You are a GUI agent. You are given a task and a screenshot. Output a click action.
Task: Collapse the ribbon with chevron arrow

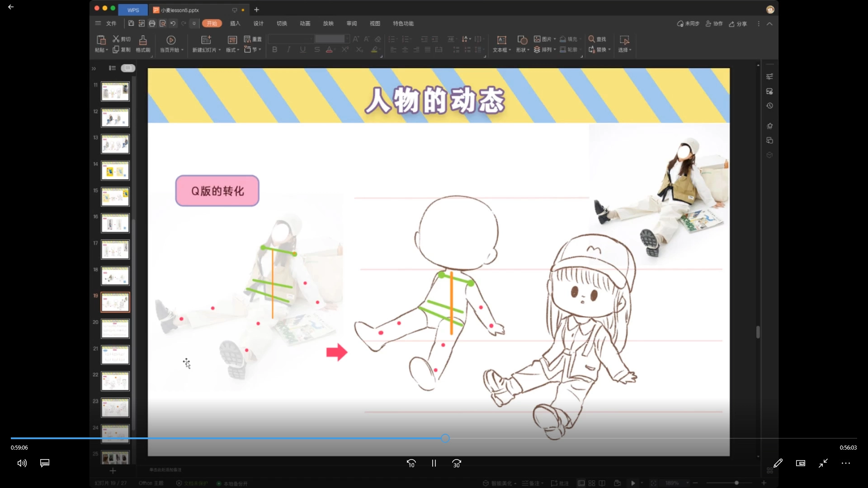click(769, 23)
